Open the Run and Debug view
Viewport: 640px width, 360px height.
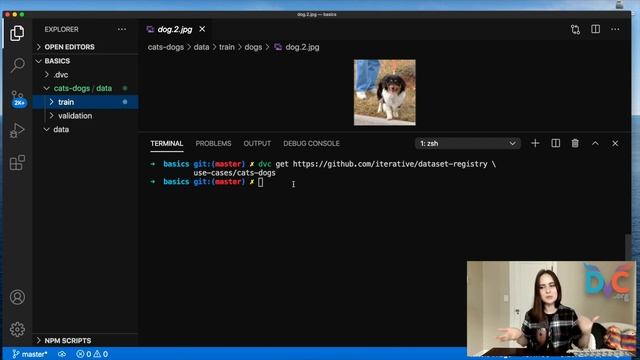(17, 130)
